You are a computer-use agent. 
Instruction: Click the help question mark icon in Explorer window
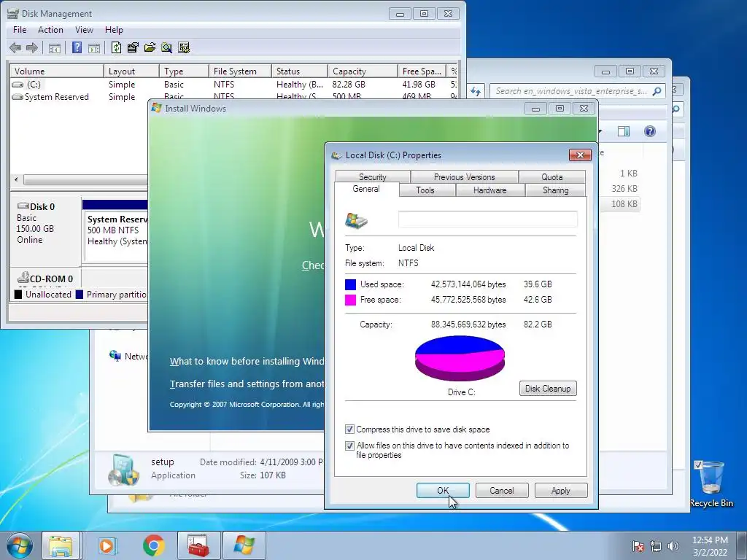click(x=649, y=131)
